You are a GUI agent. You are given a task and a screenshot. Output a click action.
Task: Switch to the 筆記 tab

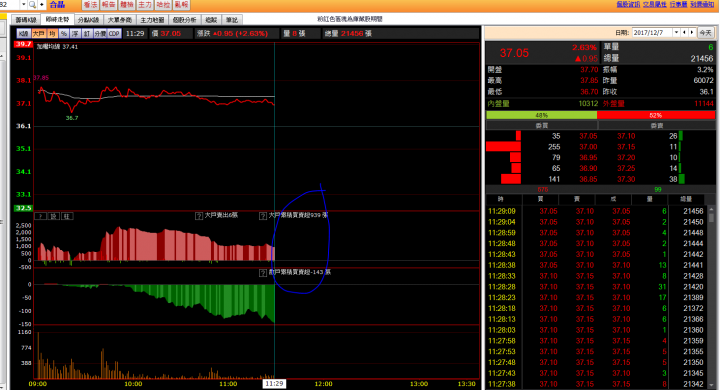click(232, 20)
